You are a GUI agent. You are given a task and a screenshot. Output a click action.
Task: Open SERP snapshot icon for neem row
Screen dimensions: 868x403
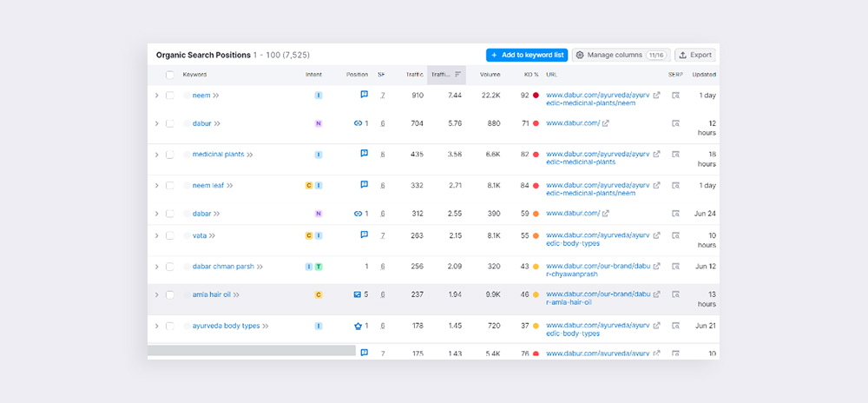tap(675, 96)
